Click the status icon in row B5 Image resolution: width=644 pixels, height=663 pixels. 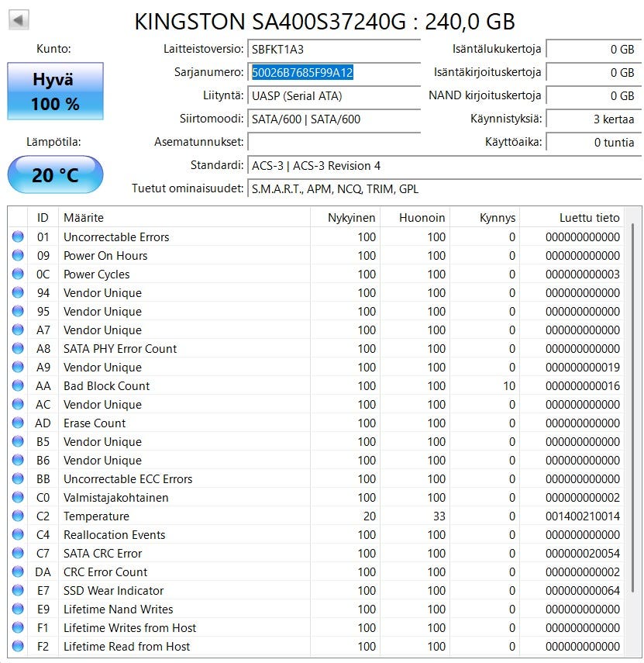coord(18,441)
